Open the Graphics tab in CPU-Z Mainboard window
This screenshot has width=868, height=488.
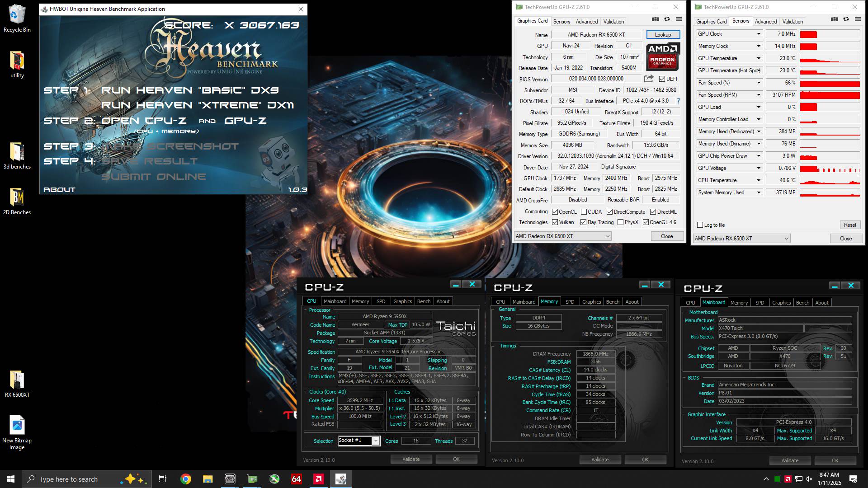coord(781,302)
